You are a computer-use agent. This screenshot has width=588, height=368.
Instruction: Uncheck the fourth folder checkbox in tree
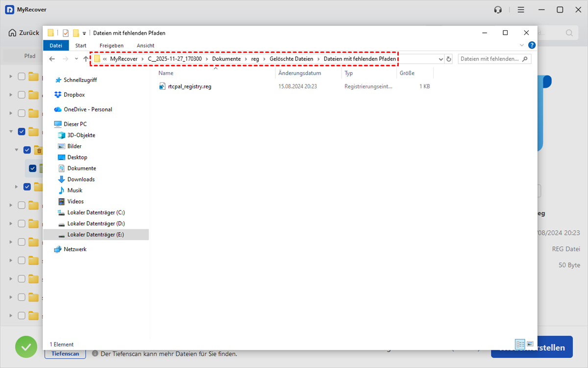click(x=22, y=131)
